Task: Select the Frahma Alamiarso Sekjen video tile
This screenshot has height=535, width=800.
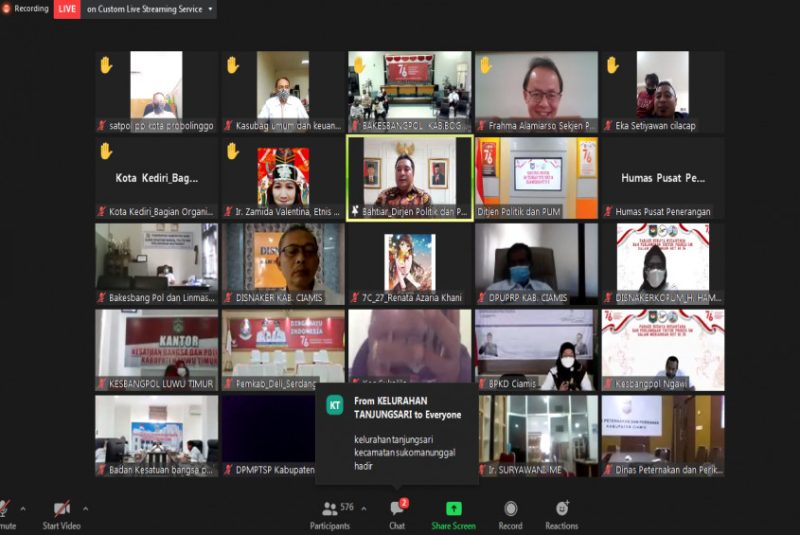Action: (536, 92)
